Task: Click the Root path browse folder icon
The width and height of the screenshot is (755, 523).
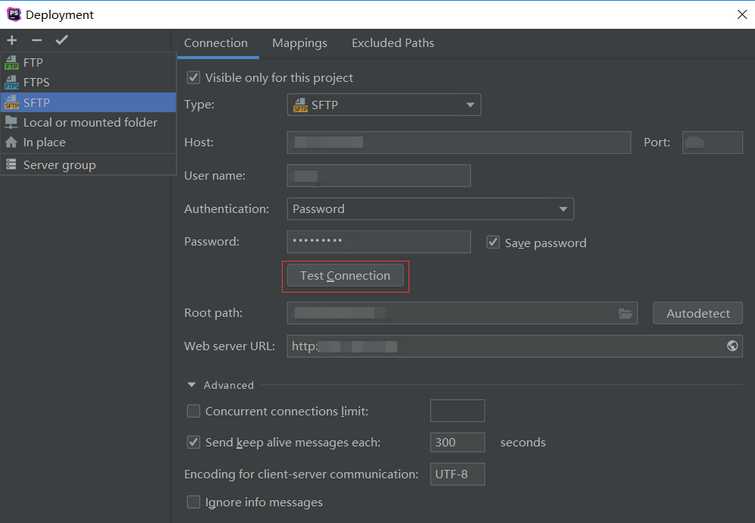Action: [x=625, y=314]
